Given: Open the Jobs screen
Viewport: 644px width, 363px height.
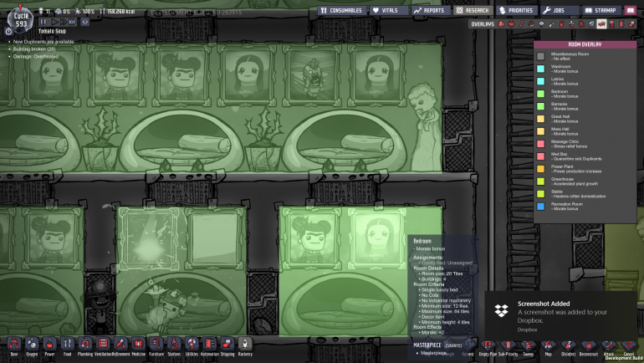Looking at the screenshot, I should point(559,10).
